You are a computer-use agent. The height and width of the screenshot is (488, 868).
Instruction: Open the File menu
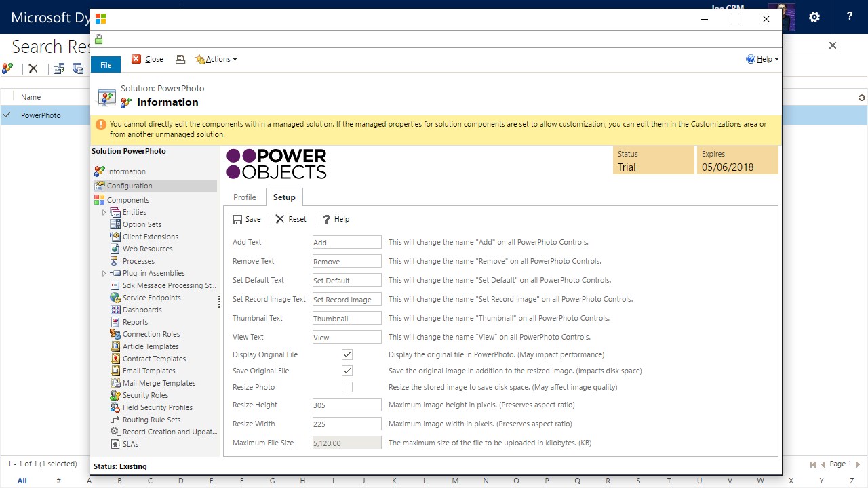point(106,64)
